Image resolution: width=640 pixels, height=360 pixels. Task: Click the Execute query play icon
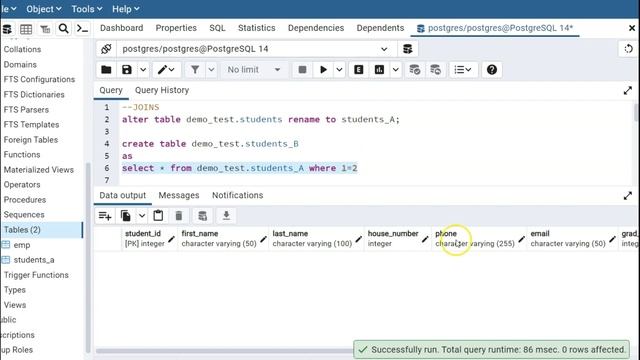click(x=323, y=70)
